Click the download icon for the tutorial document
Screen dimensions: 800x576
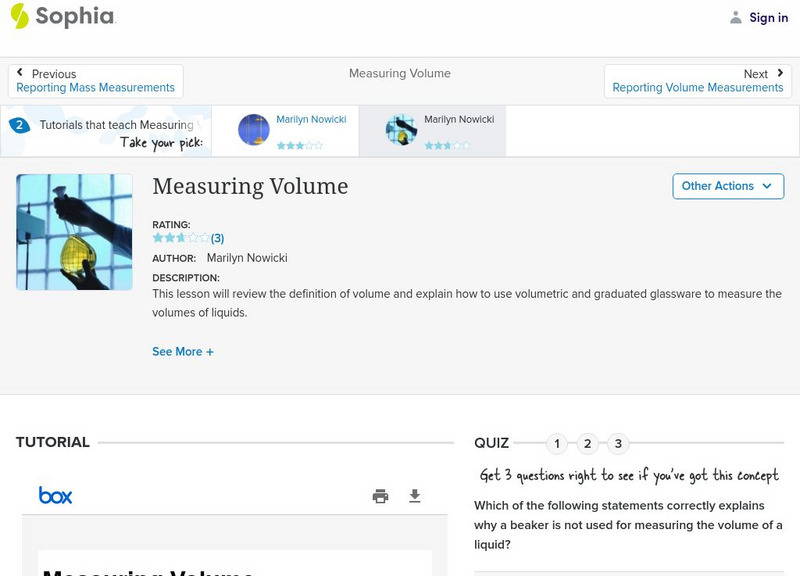[413, 496]
